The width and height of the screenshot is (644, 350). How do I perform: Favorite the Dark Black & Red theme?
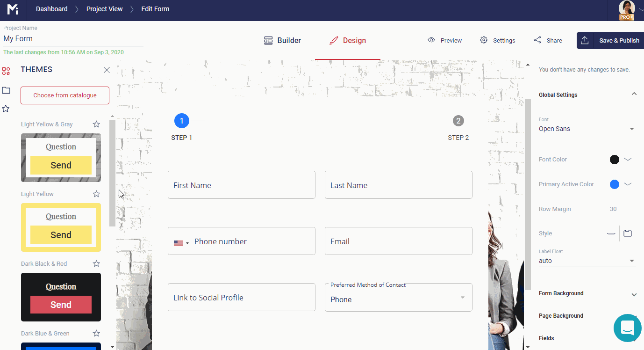click(96, 263)
